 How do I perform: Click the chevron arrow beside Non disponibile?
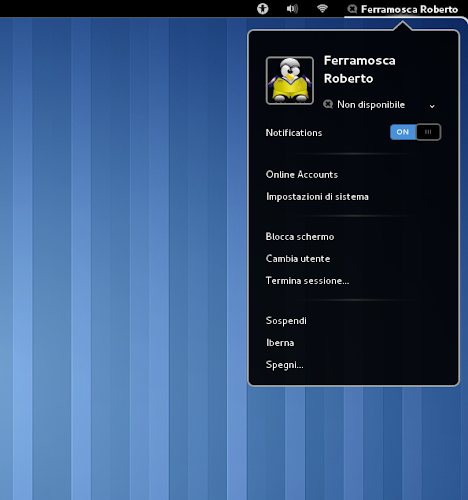432,106
